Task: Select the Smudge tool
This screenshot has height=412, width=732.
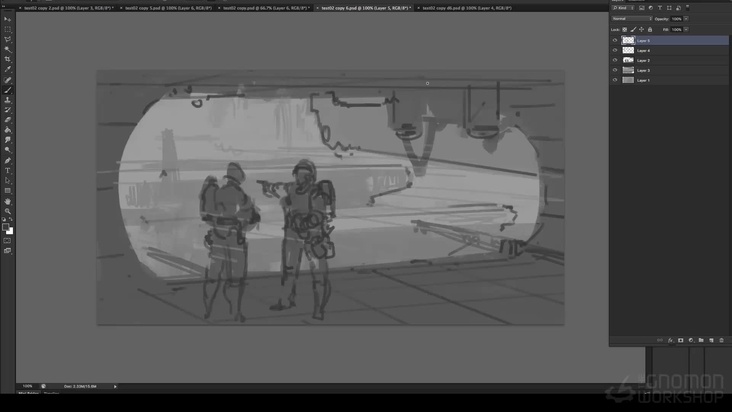Action: point(7,140)
